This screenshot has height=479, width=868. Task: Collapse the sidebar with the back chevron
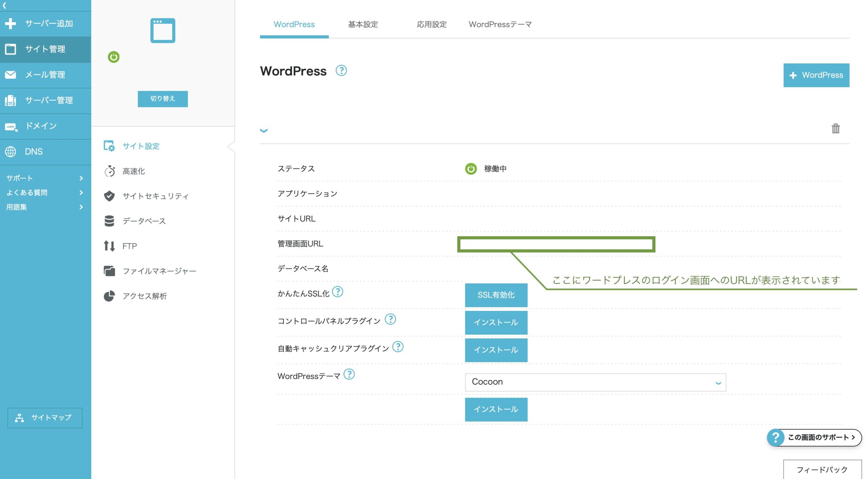(x=4, y=5)
